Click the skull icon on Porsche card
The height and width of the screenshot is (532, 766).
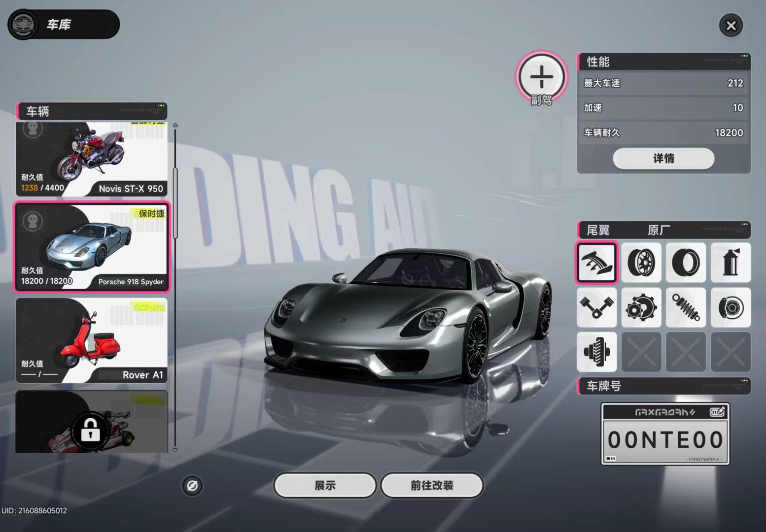pos(33,221)
